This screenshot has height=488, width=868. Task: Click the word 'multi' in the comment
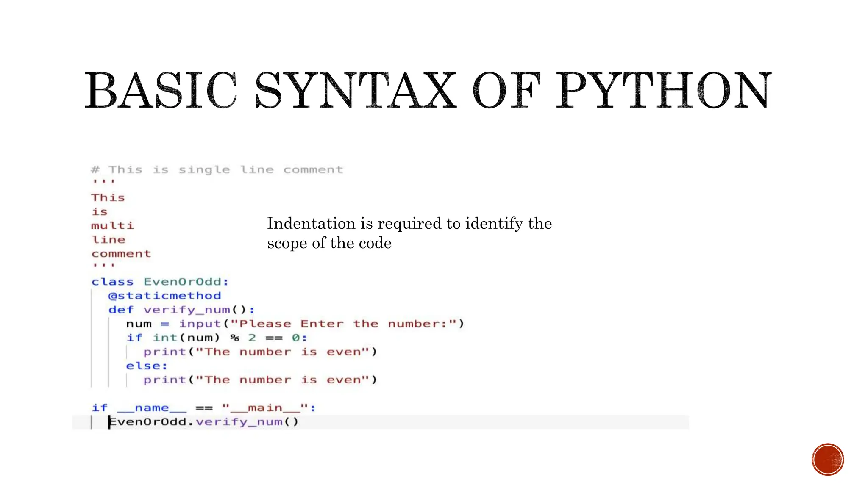(112, 226)
